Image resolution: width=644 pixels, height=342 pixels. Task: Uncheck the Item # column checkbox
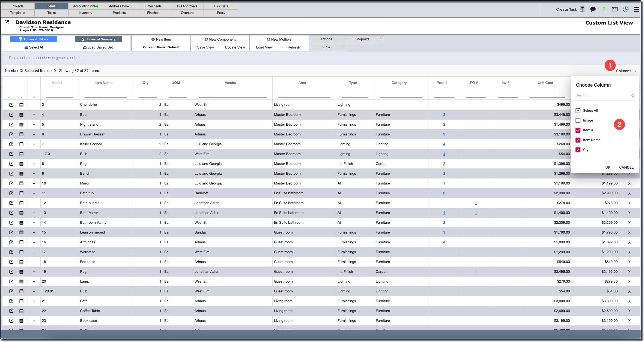[x=578, y=130]
